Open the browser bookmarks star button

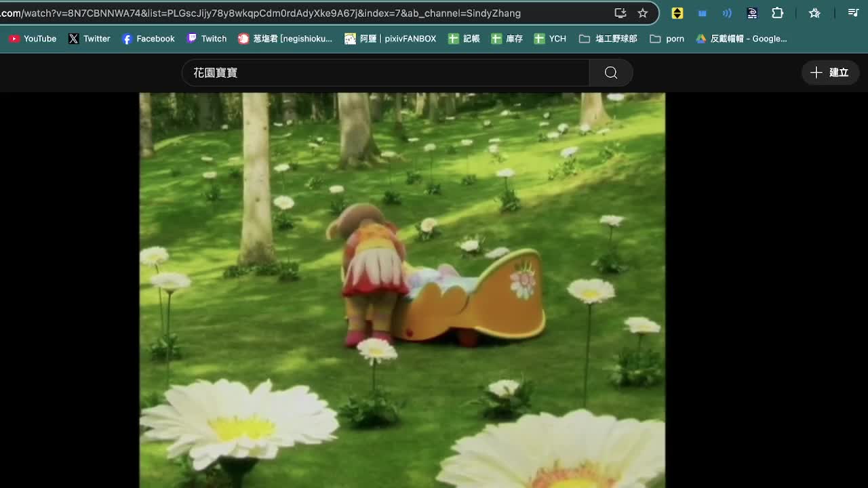(x=814, y=13)
